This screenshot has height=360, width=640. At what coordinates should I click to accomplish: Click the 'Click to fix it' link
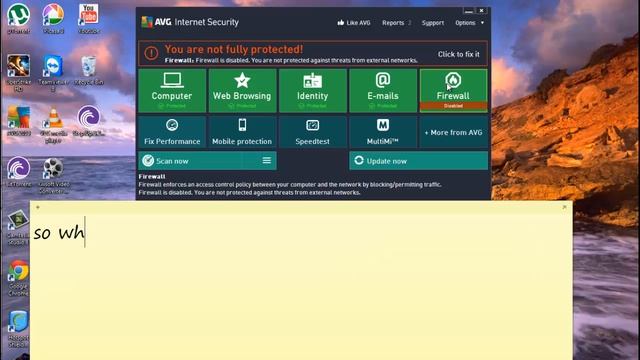click(x=458, y=54)
